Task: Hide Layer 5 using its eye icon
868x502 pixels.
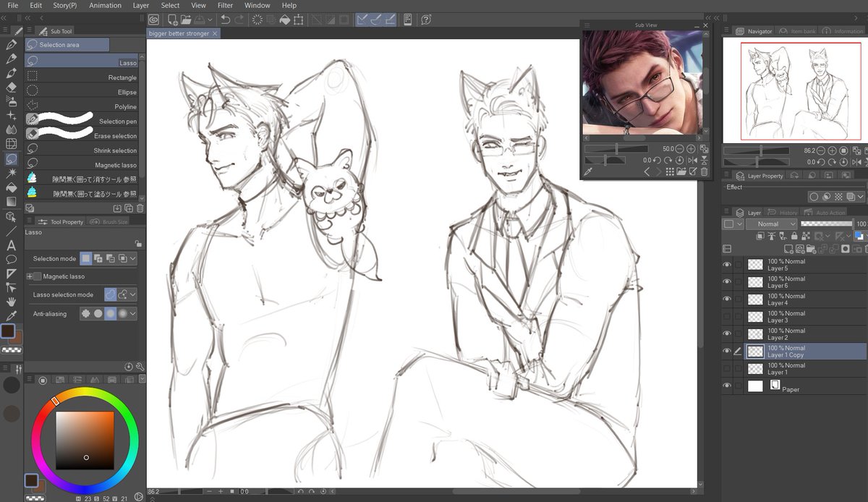Action: [x=727, y=265]
